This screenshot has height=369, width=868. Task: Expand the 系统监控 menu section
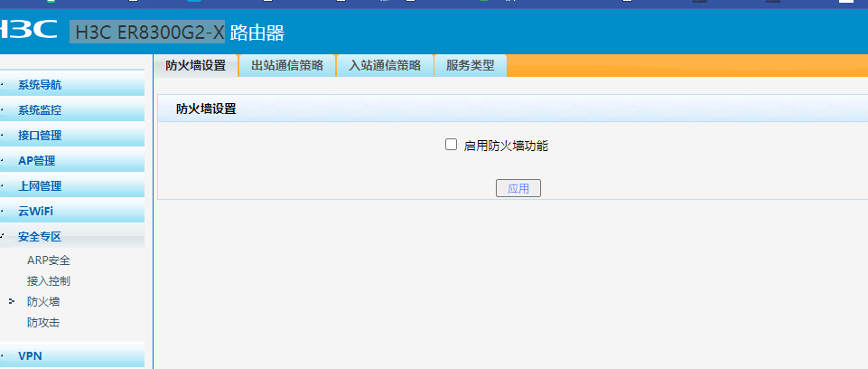click(72, 110)
